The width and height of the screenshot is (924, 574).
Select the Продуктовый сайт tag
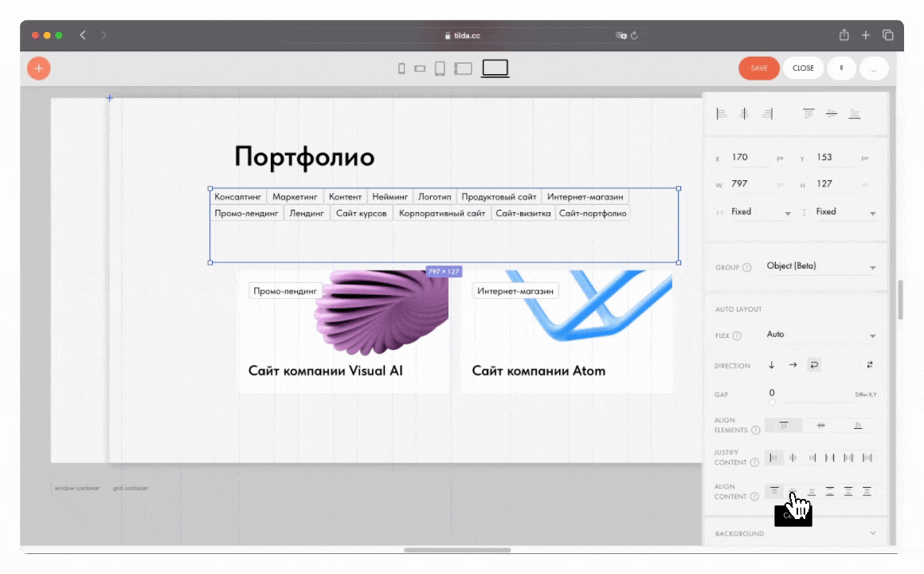tap(499, 197)
